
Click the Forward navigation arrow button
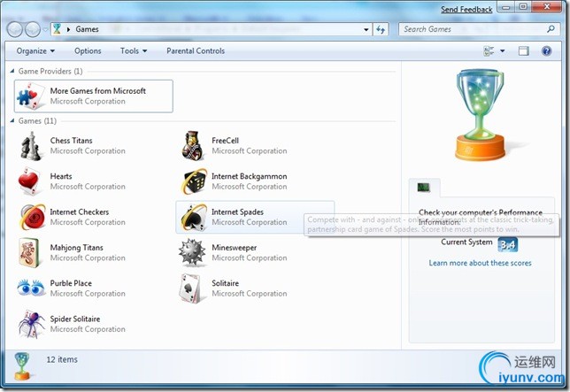tap(33, 29)
